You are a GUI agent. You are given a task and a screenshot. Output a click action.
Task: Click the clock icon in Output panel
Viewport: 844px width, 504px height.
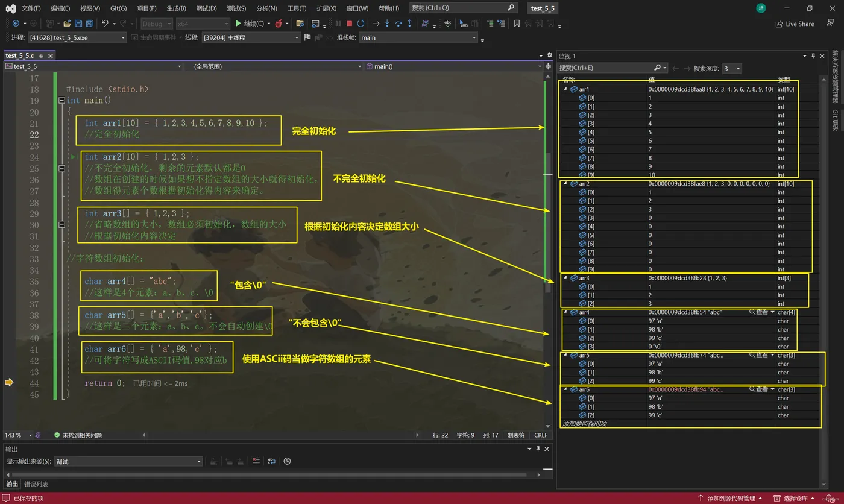coord(288,461)
